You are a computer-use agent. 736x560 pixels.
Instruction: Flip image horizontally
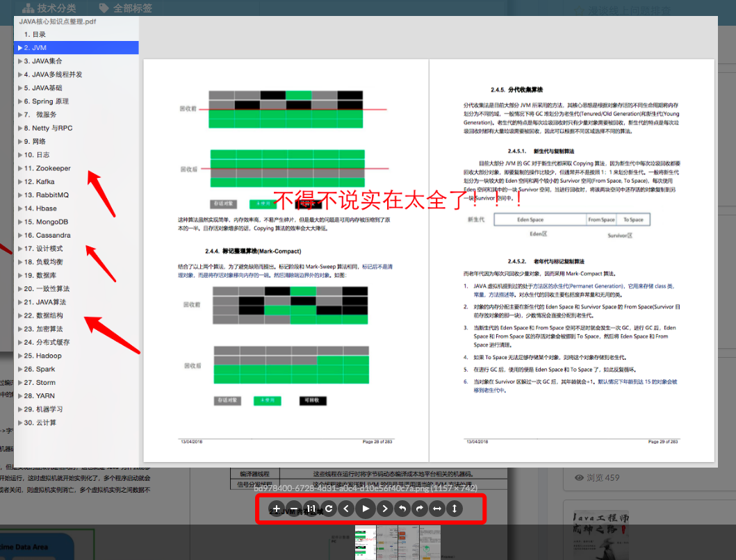pos(437,509)
